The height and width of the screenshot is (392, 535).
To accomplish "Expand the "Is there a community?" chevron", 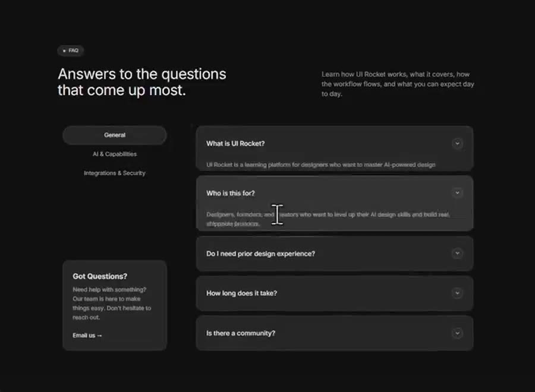I will click(x=457, y=333).
